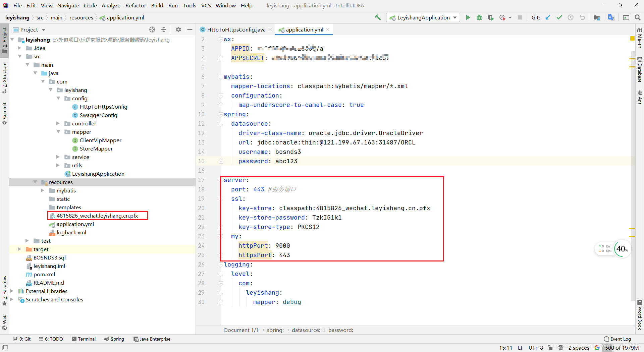This screenshot has height=352, width=644.
Task: Click the Build project hammer icon
Action: [378, 17]
